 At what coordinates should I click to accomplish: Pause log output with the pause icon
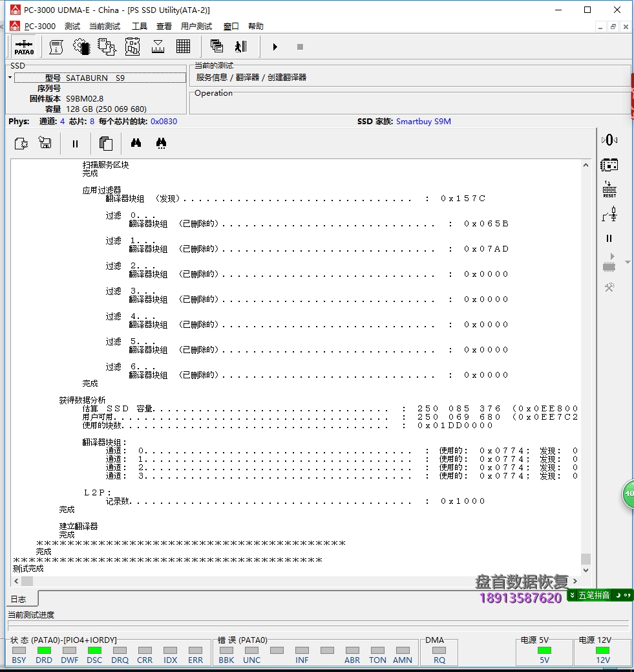tap(76, 144)
